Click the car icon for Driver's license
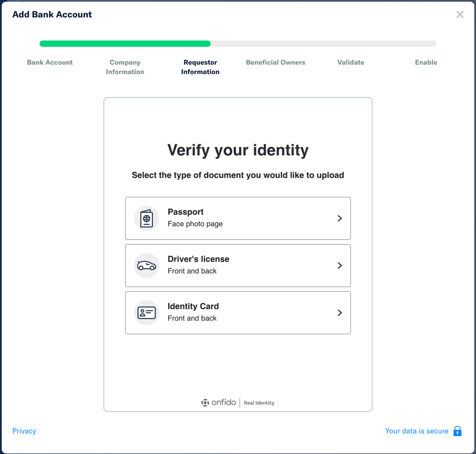 (x=146, y=266)
